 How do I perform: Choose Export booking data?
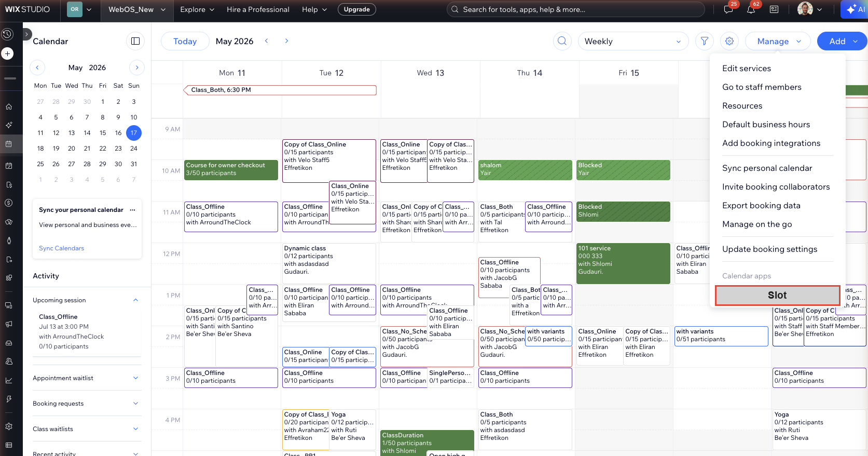click(761, 205)
